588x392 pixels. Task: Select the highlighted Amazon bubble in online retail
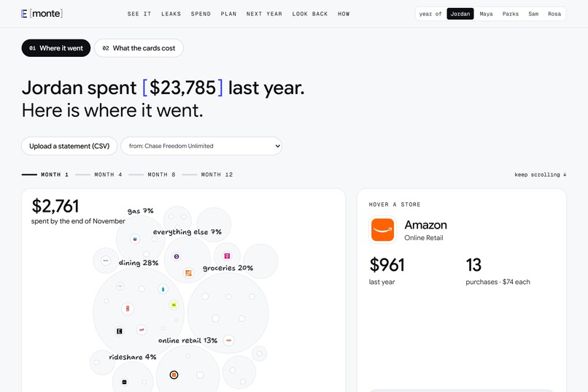[174, 374]
